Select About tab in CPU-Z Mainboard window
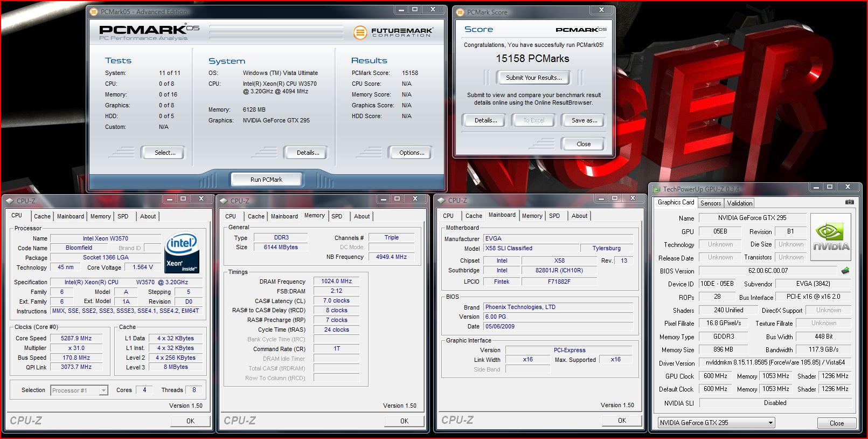This screenshot has width=868, height=439. click(x=579, y=216)
